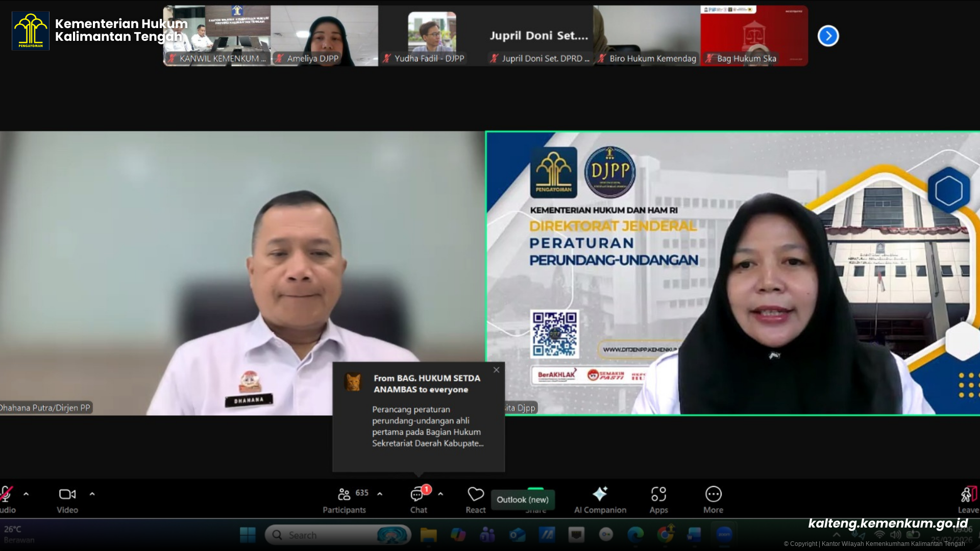Open the Windows Start menu button
The height and width of the screenshot is (551, 980).
pos(248,535)
